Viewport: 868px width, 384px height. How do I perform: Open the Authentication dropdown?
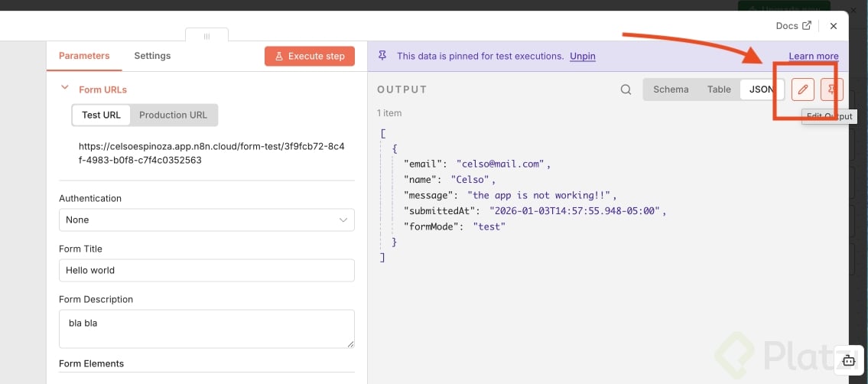[206, 220]
